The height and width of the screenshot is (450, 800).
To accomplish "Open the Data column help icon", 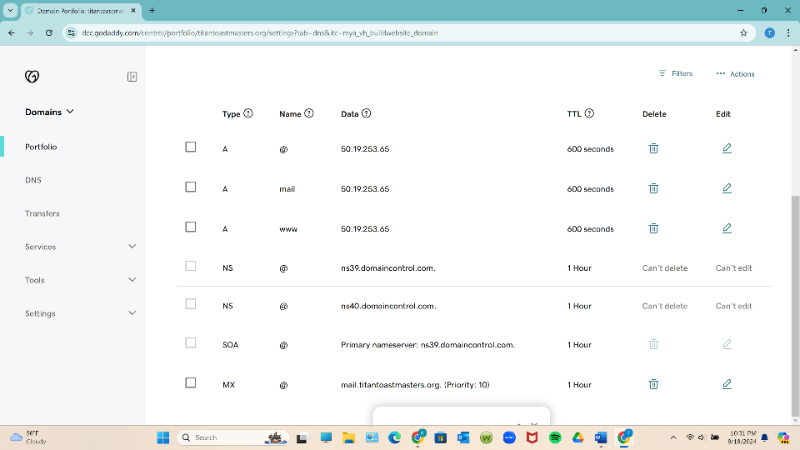I will (x=366, y=113).
